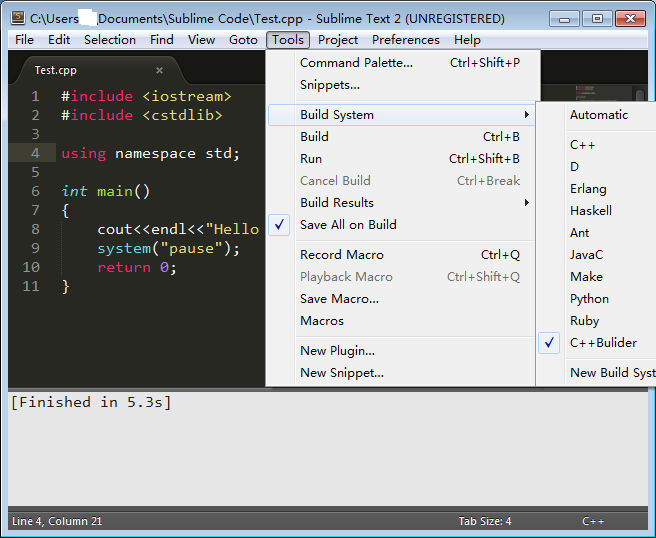Click line number 1 in gutter

pyautogui.click(x=35, y=97)
